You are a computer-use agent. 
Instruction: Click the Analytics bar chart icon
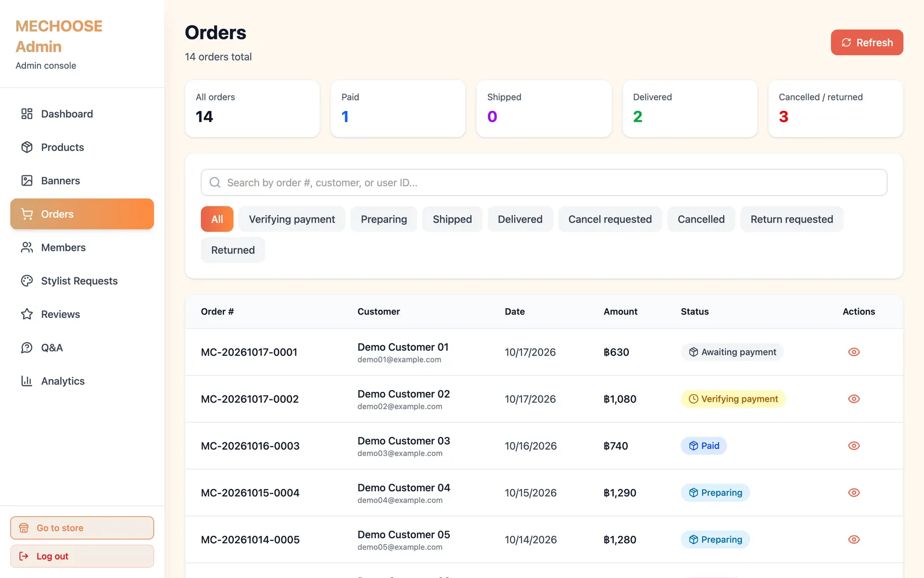click(x=27, y=381)
